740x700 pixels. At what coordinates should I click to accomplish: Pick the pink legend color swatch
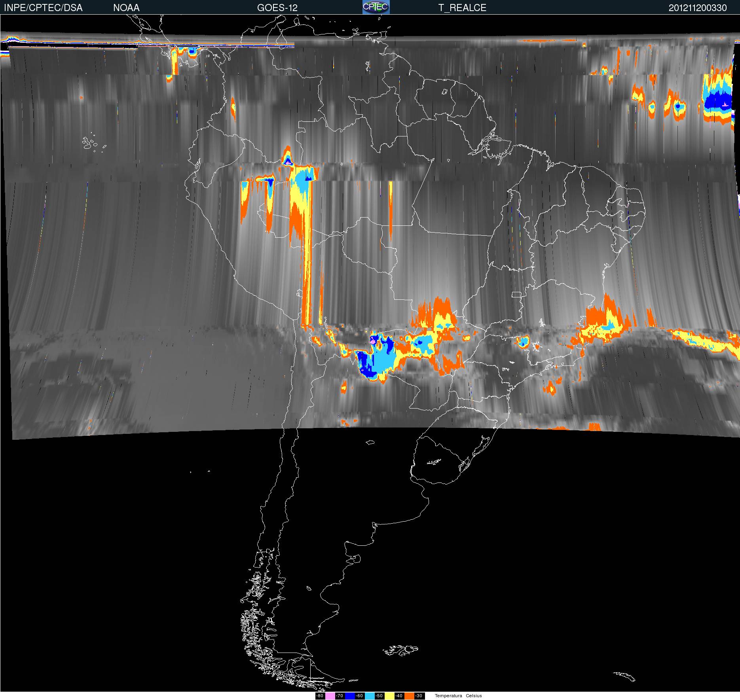tap(330, 696)
